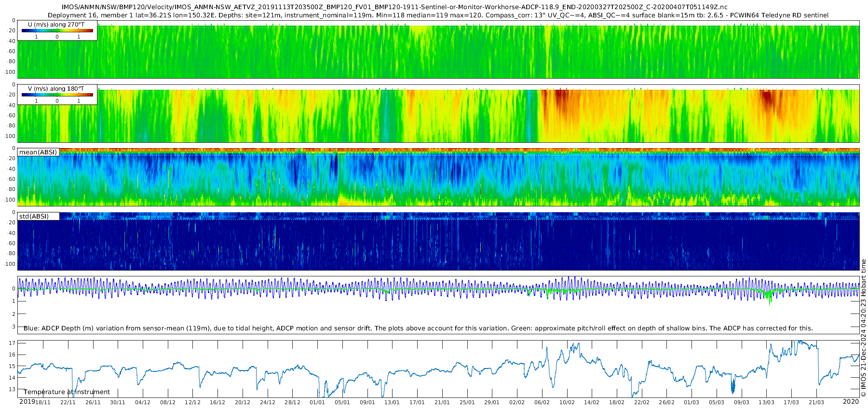The height and width of the screenshot is (410, 868).
Task: Select the 'U (m/s) along 270°T' legend title
Action: [56, 24]
